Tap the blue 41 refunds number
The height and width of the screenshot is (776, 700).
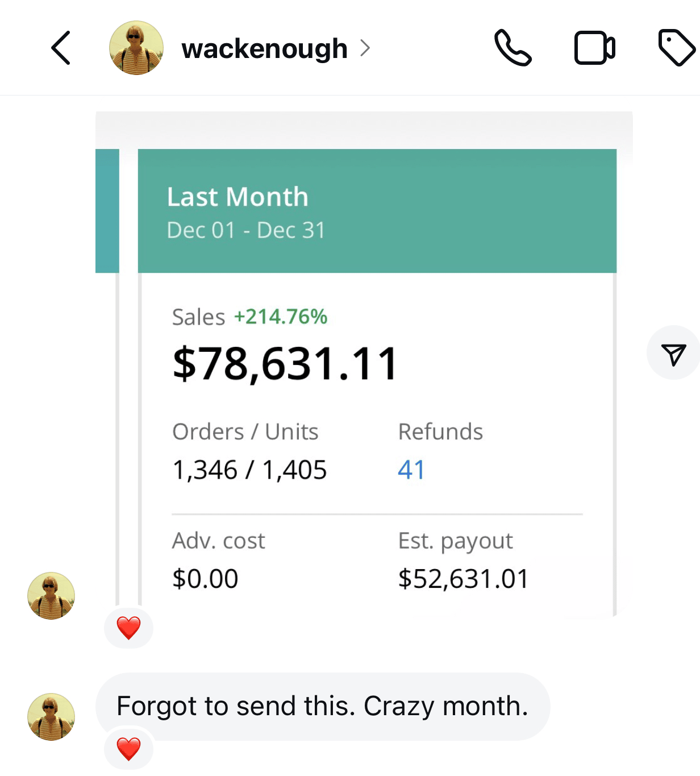(411, 470)
